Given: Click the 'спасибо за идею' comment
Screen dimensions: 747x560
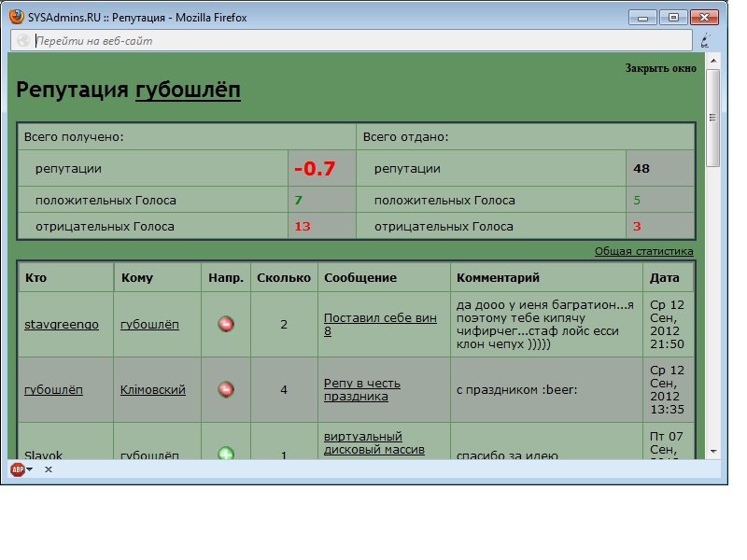Looking at the screenshot, I should [507, 455].
